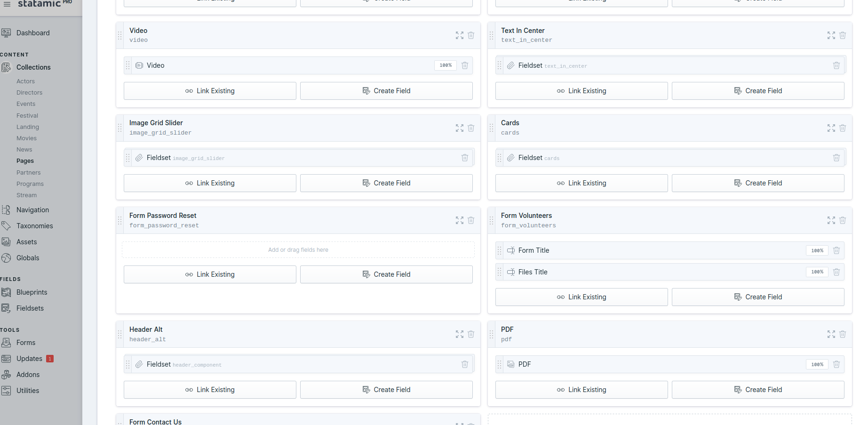
Task: Delete the Form Title field
Action: [x=836, y=250]
